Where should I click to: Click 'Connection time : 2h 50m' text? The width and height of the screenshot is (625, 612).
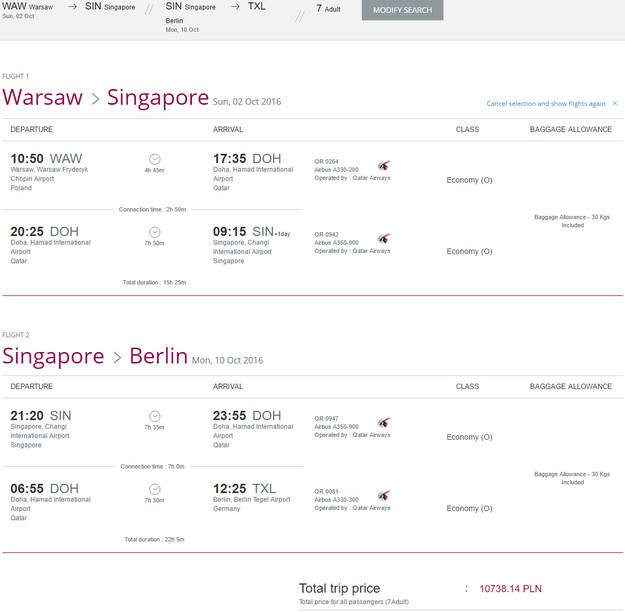tap(152, 209)
